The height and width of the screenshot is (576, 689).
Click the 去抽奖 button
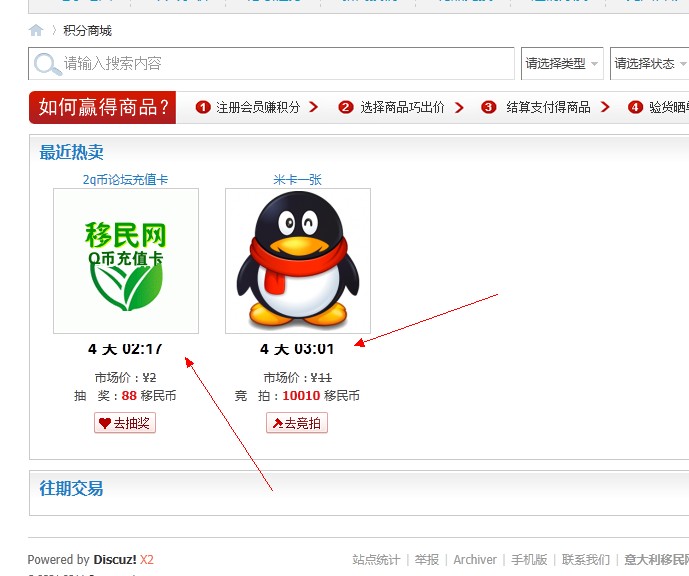[125, 423]
